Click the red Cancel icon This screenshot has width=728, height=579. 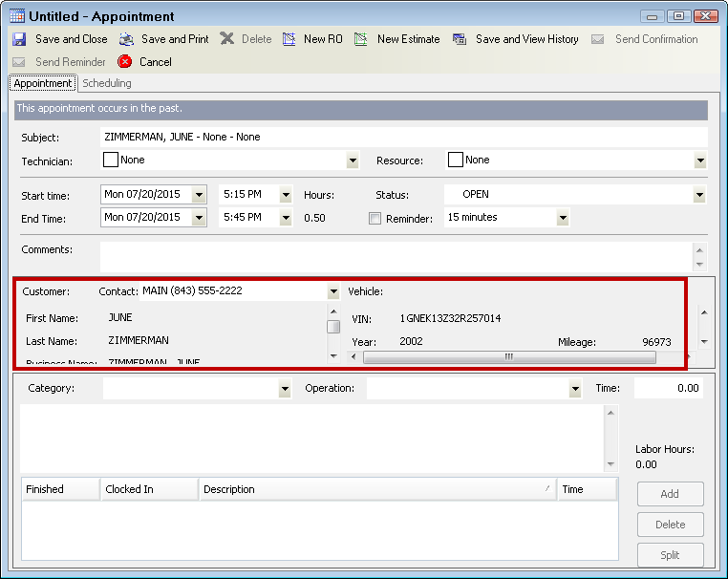tap(125, 62)
